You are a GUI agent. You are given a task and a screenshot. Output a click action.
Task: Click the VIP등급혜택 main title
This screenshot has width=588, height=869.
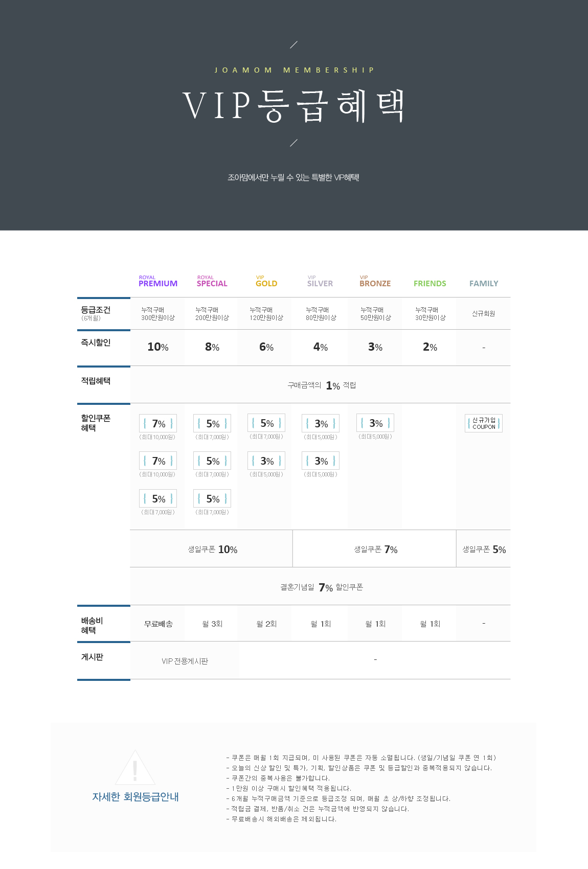tap(294, 106)
